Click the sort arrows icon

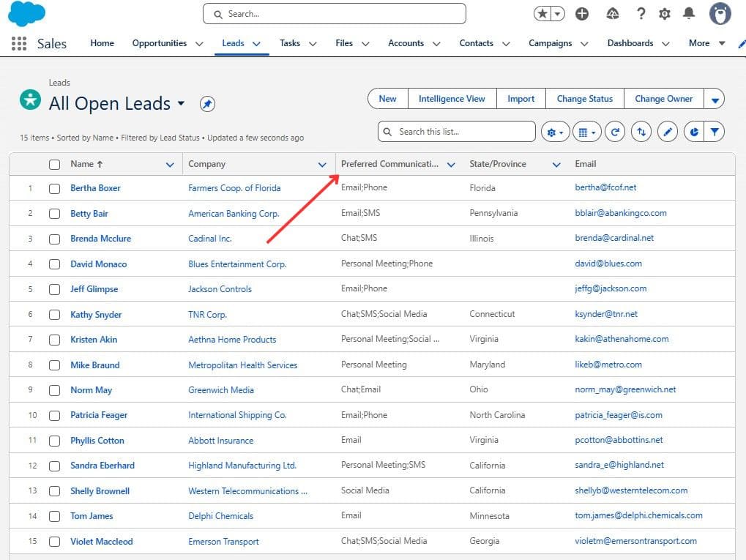pos(641,132)
